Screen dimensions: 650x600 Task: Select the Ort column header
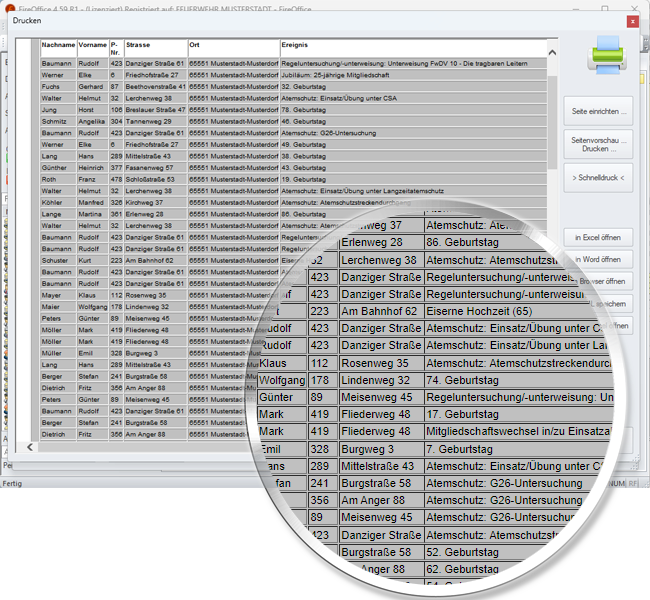[x=194, y=45]
